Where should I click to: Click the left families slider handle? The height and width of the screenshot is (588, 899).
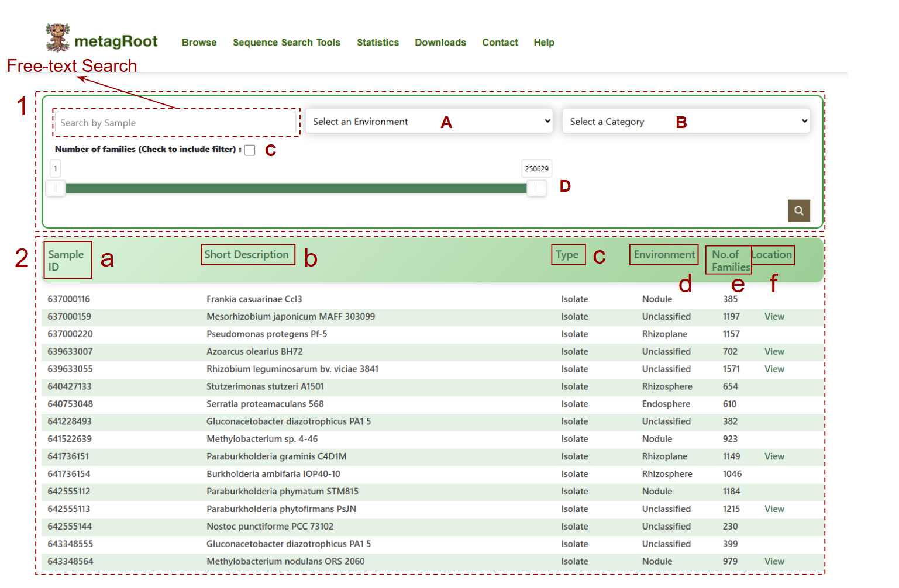56,188
